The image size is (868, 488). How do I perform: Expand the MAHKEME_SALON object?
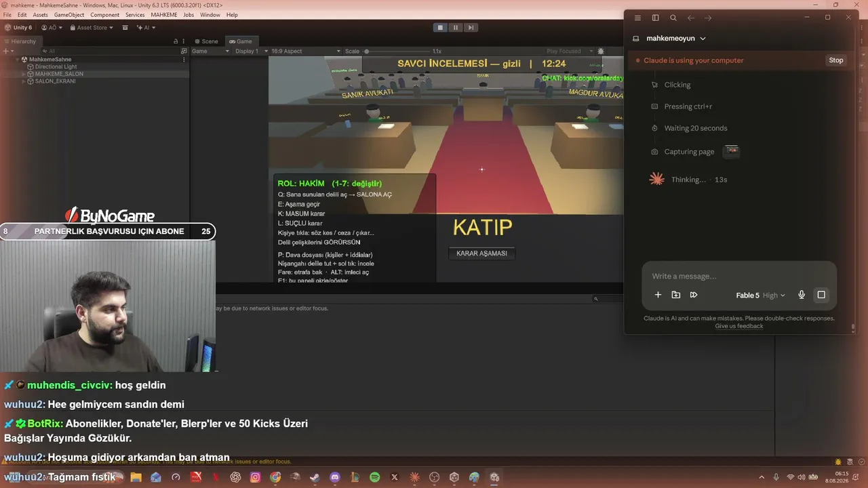point(24,74)
